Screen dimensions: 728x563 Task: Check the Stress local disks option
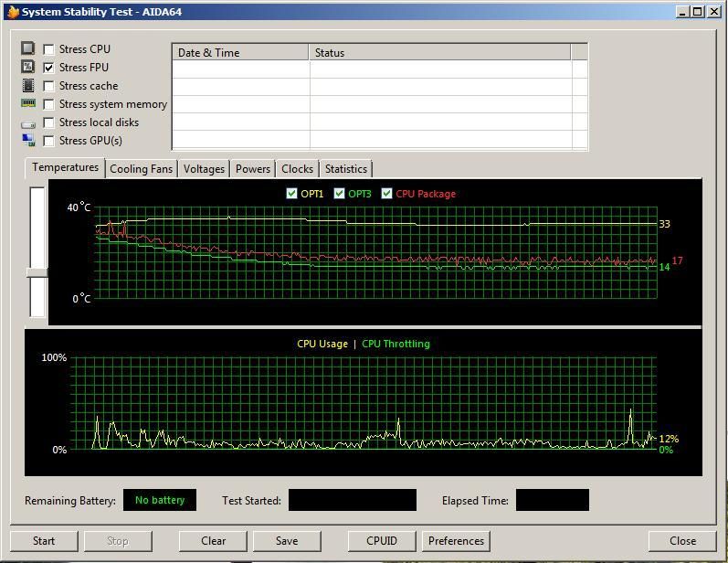pos(48,122)
